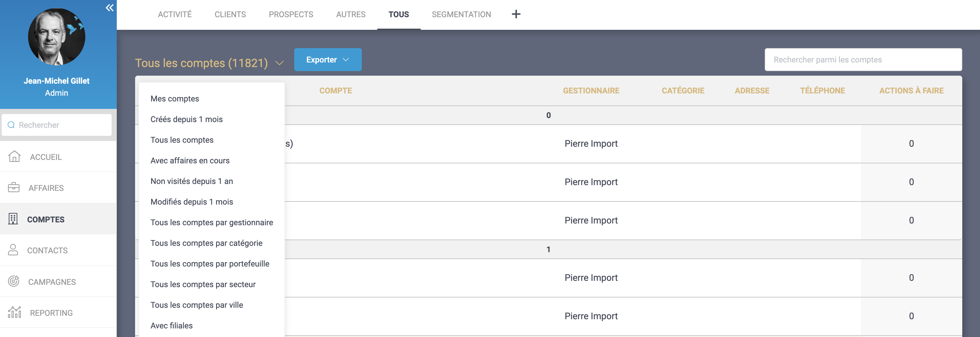The height and width of the screenshot is (337, 980).
Task: Collapse the Tous les comptes view chevron
Action: (280, 63)
